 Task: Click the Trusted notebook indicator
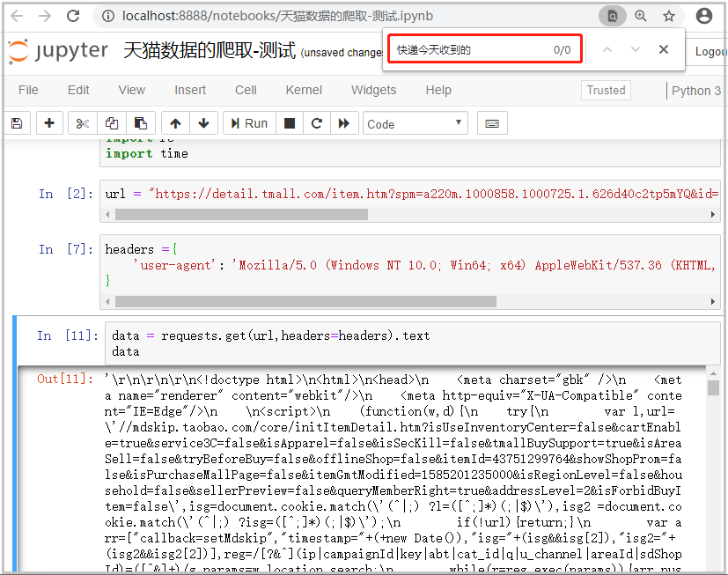pos(606,90)
